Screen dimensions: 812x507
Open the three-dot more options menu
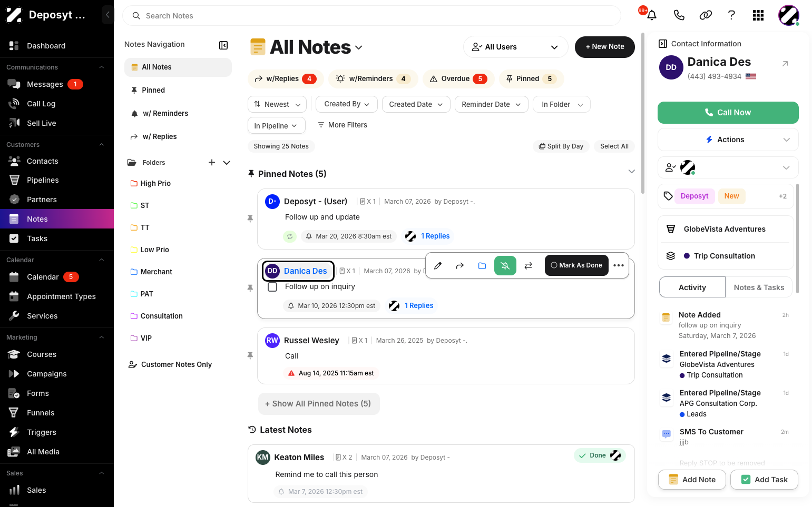point(619,266)
